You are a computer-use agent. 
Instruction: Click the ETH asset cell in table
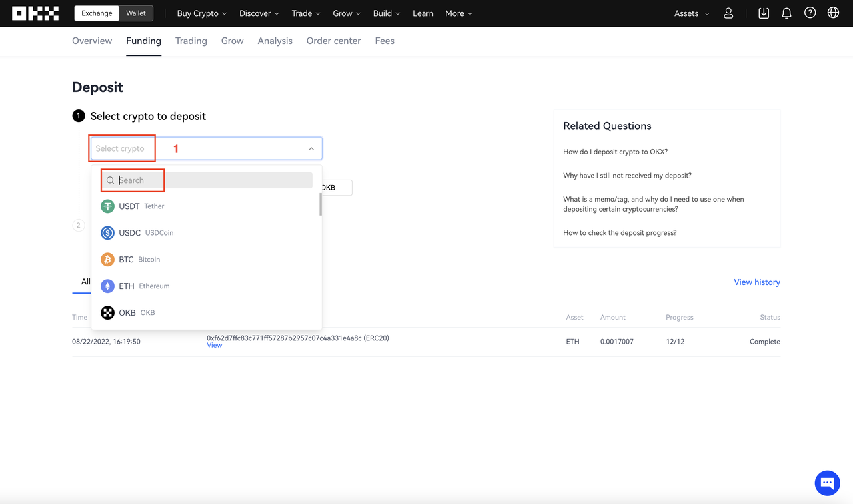(x=573, y=342)
